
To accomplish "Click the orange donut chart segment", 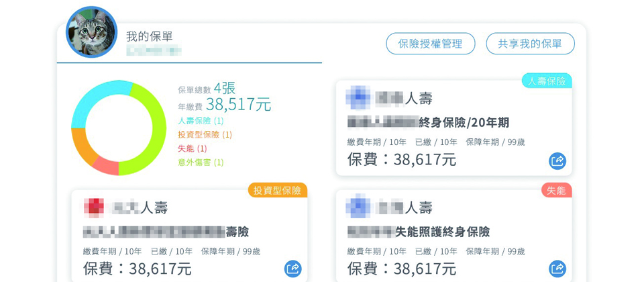I will [x=83, y=146].
